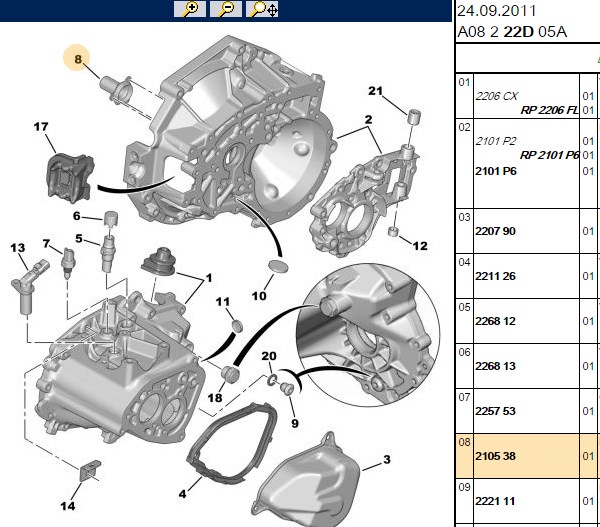This screenshot has height=527, width=600.
Task: Select part number 2206 CX
Action: (497, 96)
